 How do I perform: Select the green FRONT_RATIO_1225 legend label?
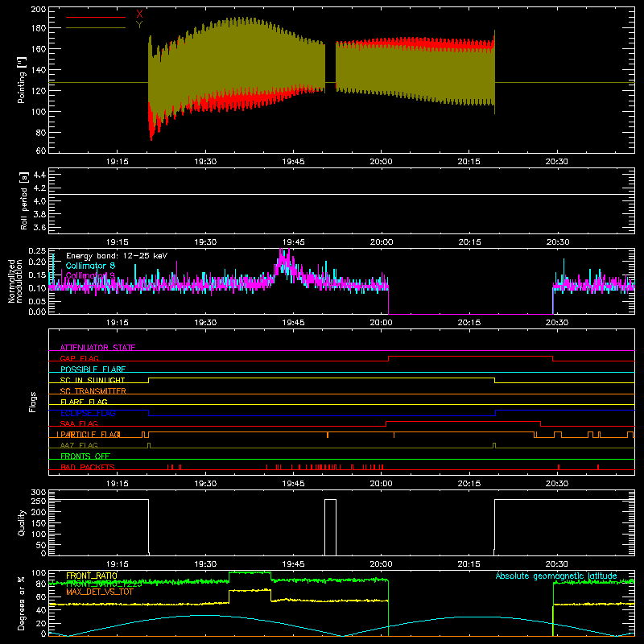(104, 584)
